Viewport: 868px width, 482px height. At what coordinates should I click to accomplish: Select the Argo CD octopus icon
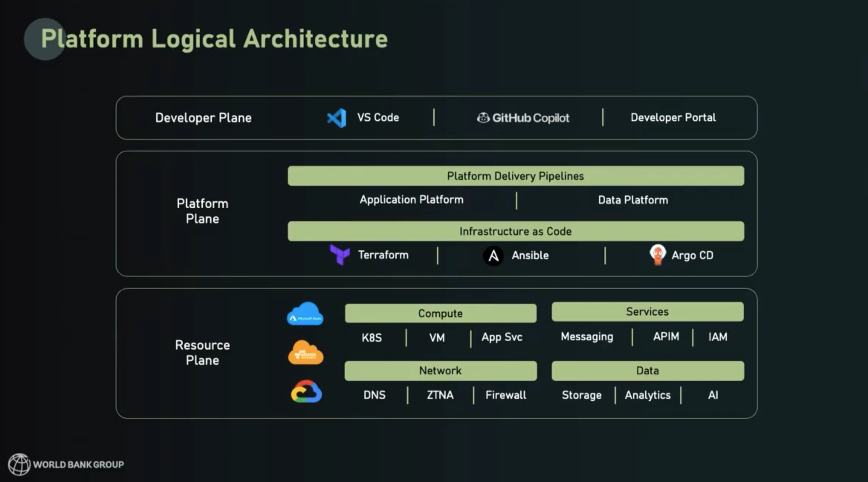point(658,255)
